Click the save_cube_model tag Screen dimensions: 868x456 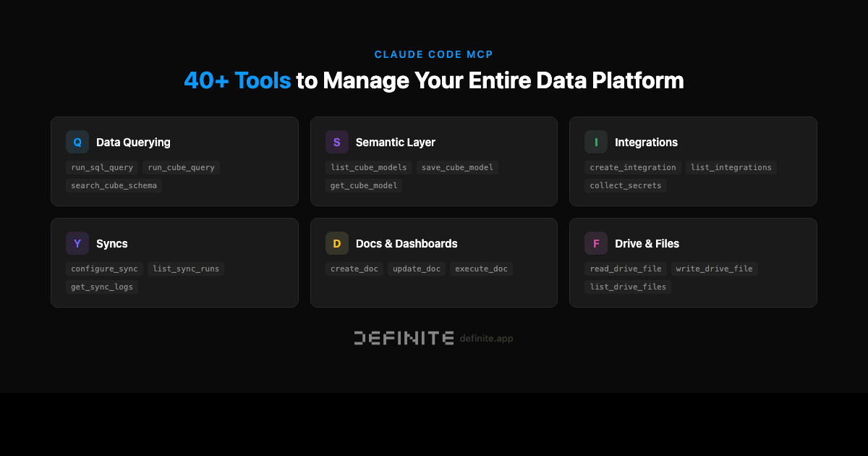click(457, 167)
